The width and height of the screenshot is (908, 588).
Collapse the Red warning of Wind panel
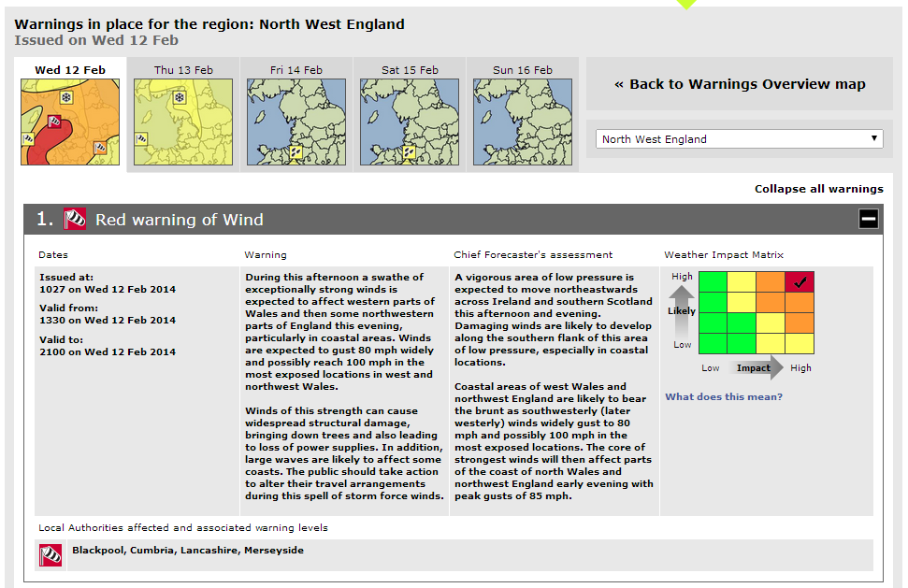[868, 219]
